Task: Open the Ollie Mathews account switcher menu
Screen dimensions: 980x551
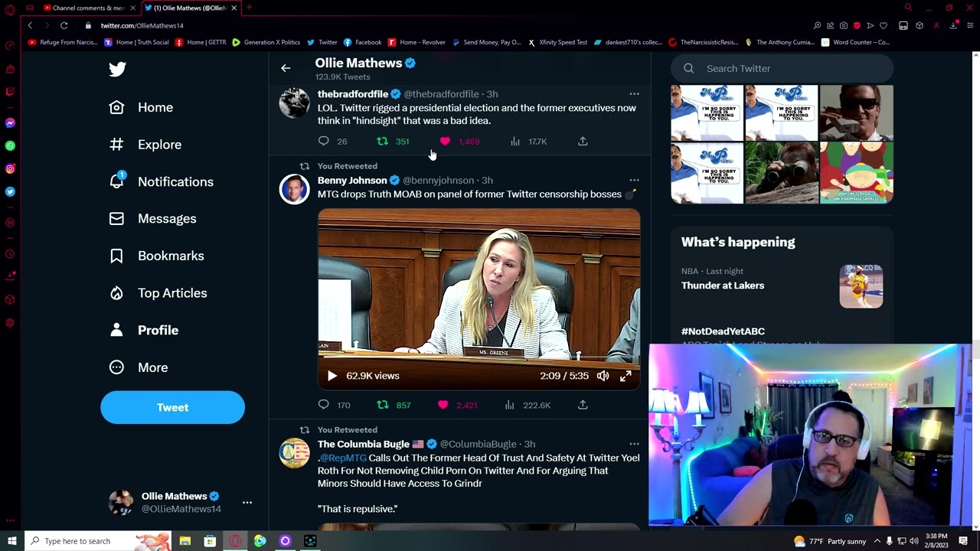Action: click(247, 503)
